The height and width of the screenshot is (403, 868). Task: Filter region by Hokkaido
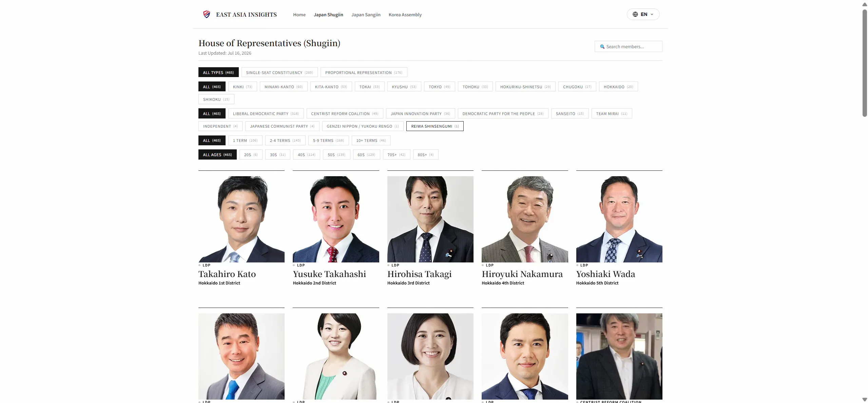click(x=618, y=87)
